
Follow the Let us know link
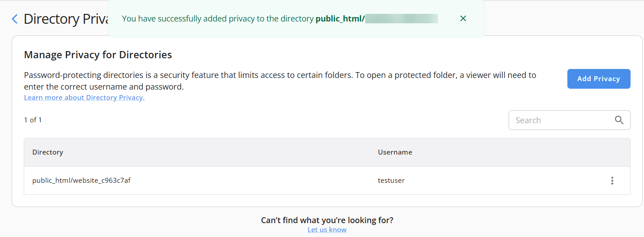(327, 230)
